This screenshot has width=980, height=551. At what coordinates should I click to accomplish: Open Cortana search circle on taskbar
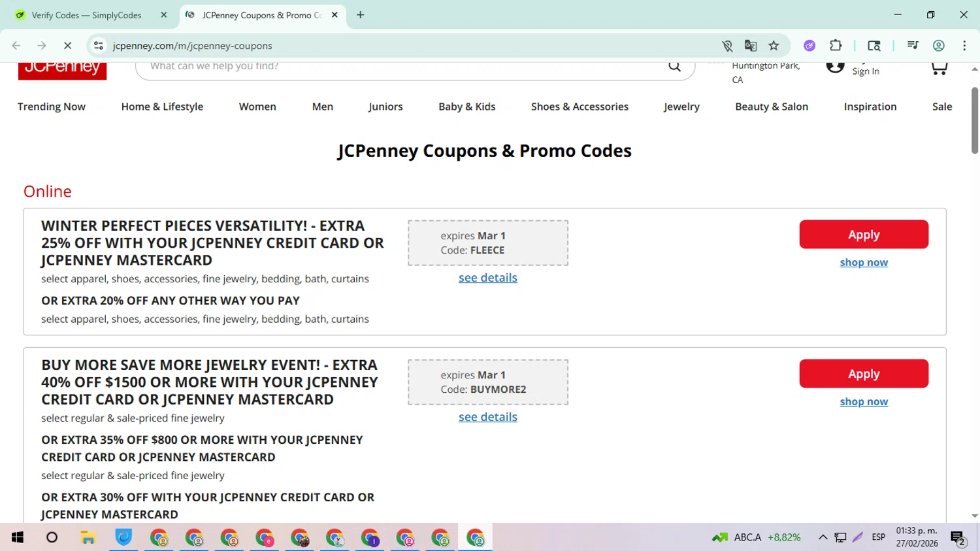[52, 538]
